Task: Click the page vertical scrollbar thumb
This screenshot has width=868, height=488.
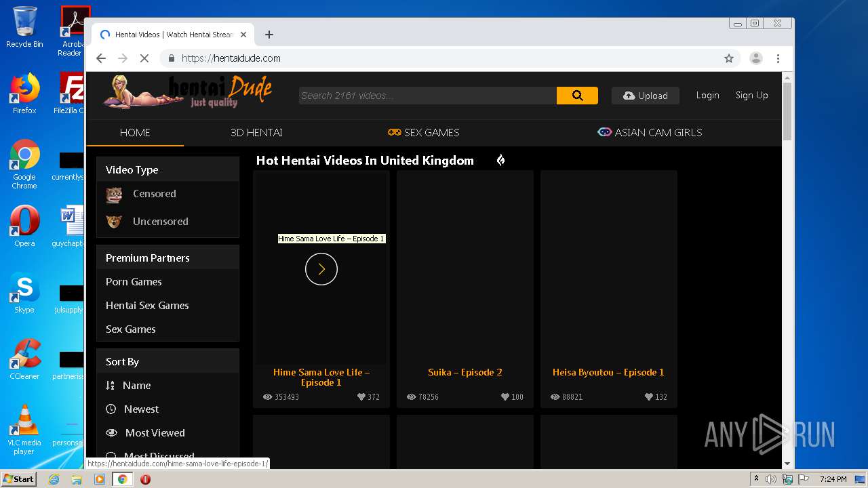Action: click(787, 111)
